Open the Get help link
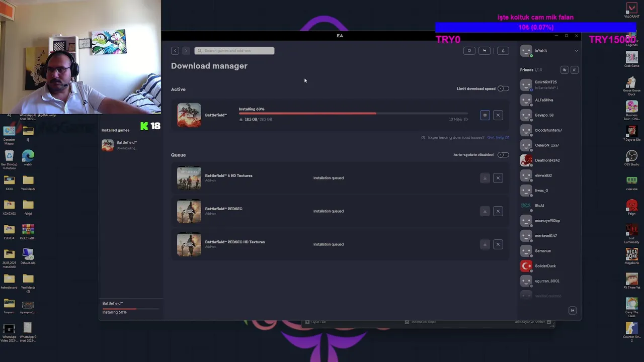644x362 pixels. (498, 138)
